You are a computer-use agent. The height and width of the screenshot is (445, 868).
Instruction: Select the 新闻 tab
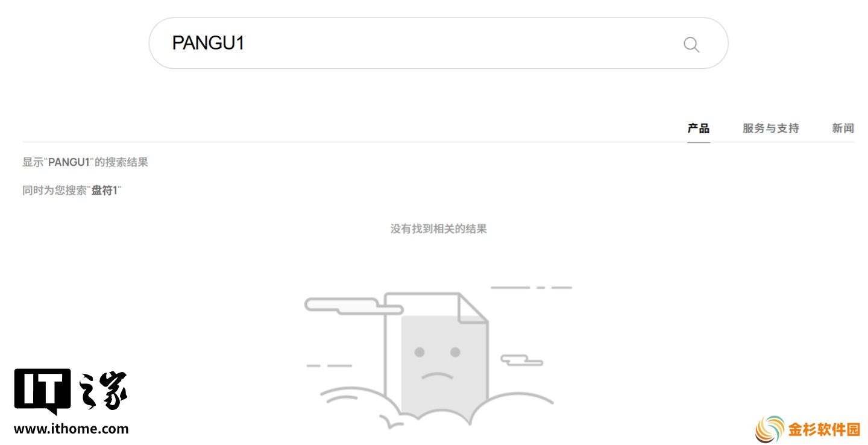tap(843, 128)
